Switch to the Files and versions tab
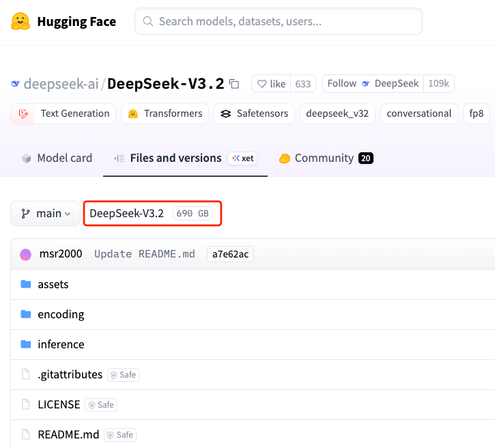495x448 pixels. click(x=185, y=158)
